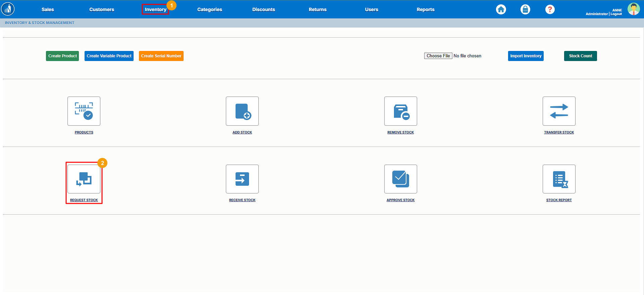Open the Discounts menu item
This screenshot has height=295, width=644.
tap(263, 9)
